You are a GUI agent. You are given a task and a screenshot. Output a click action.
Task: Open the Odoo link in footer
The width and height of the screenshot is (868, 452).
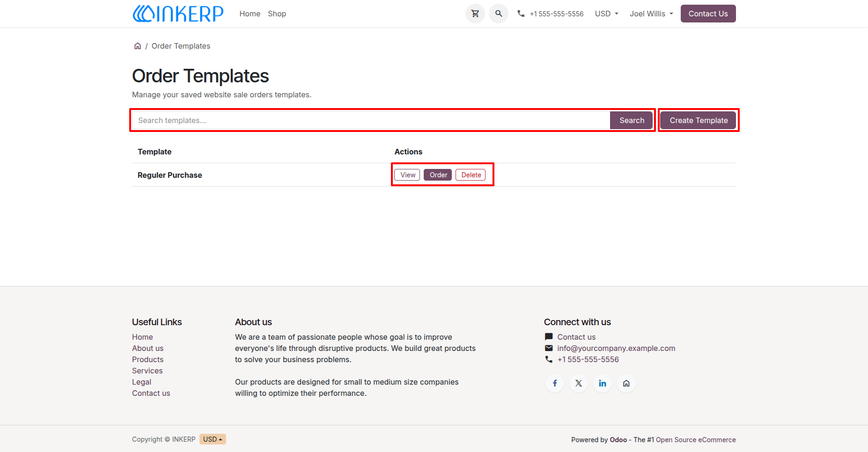(x=618, y=439)
